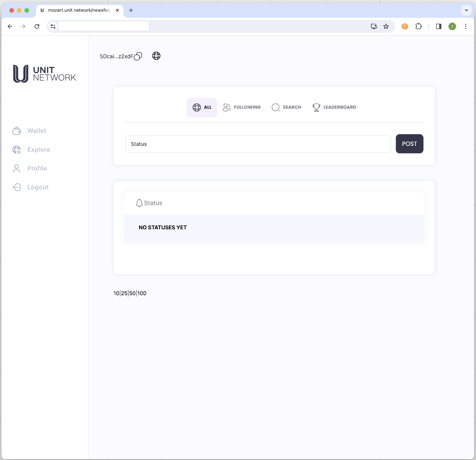Viewport: 476px width, 460px height.
Task: Expand the tab search dropdown arrow
Action: tap(467, 10)
